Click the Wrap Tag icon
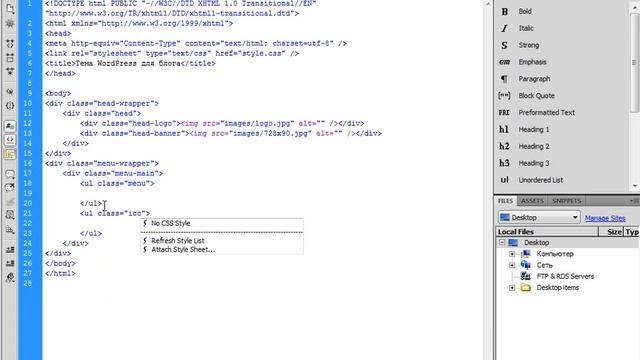Screen dimensions: 640x360 tap(10, 202)
